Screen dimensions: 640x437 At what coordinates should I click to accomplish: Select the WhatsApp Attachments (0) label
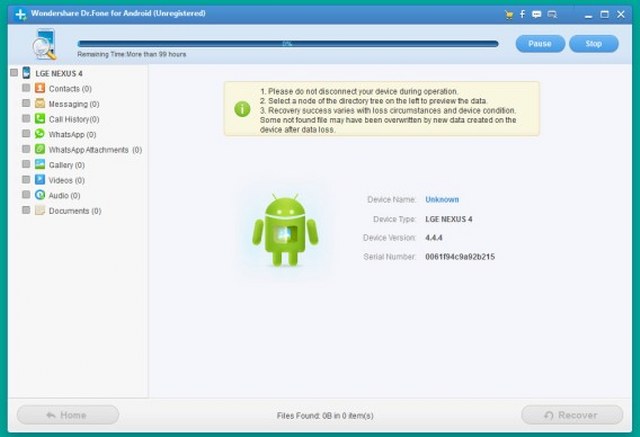click(x=96, y=150)
